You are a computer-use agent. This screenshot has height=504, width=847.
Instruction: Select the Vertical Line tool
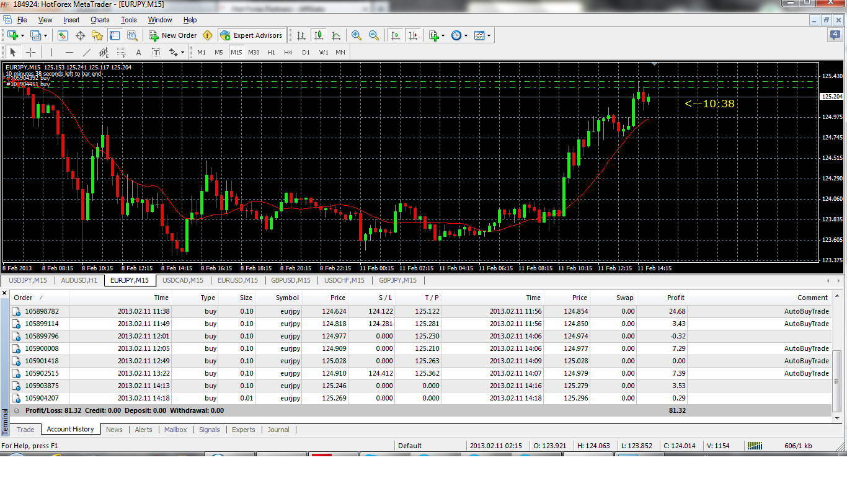(51, 52)
